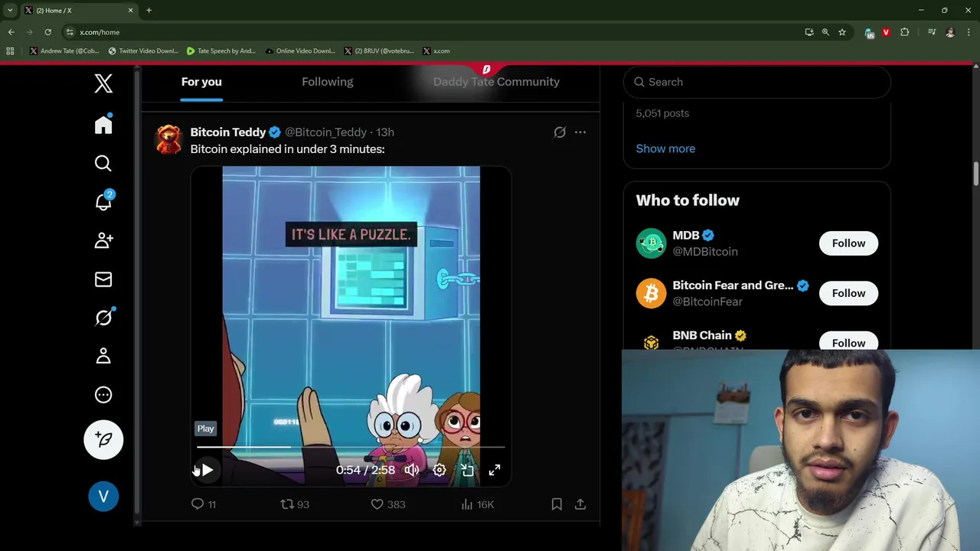980x551 pixels.
Task: Play the Bitcoin explained video
Action: pos(207,470)
